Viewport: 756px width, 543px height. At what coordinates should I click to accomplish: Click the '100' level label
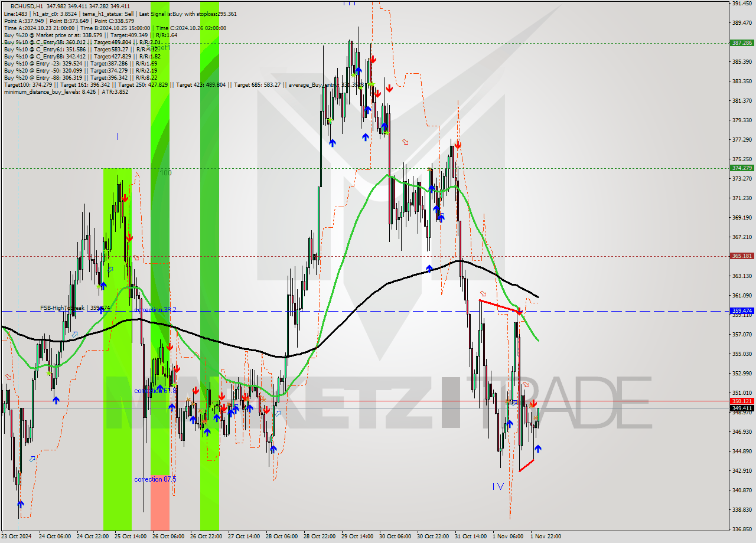tap(166, 173)
